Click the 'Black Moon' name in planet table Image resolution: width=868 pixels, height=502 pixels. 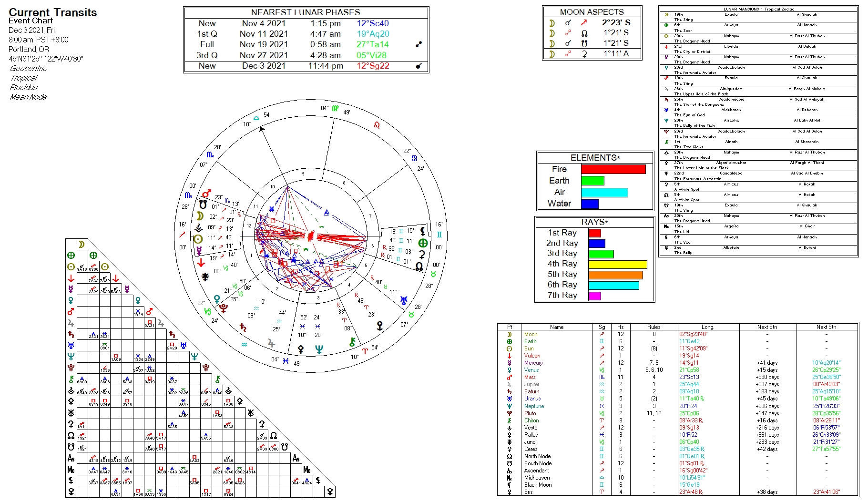pyautogui.click(x=538, y=485)
